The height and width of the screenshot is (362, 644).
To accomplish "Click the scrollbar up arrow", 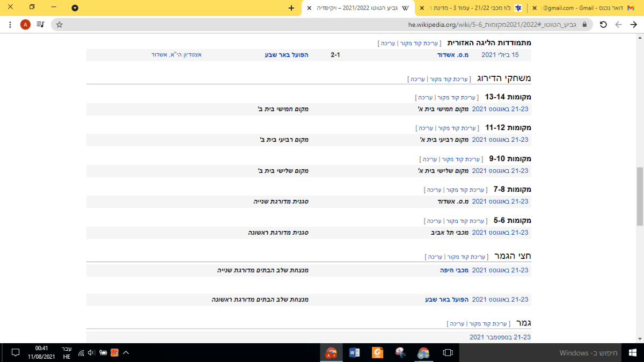I will (640, 38).
